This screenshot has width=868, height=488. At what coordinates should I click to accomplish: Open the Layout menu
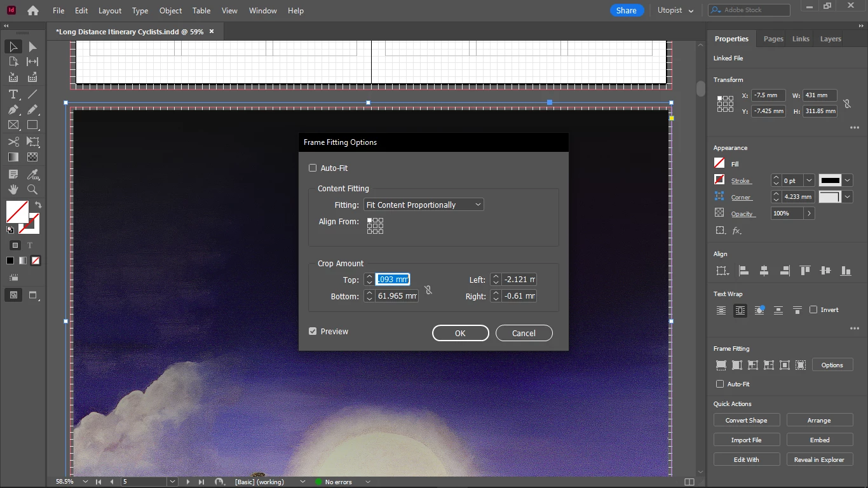[110, 10]
